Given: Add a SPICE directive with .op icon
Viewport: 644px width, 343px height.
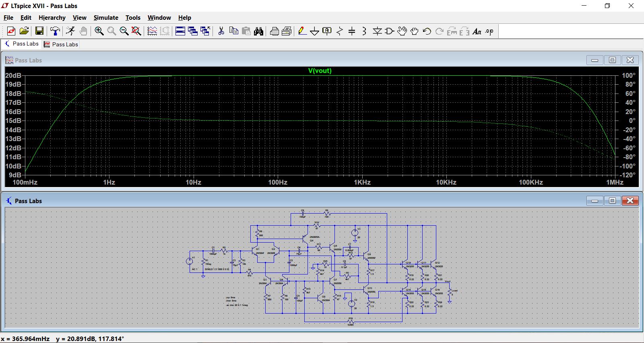Looking at the screenshot, I should 489,31.
